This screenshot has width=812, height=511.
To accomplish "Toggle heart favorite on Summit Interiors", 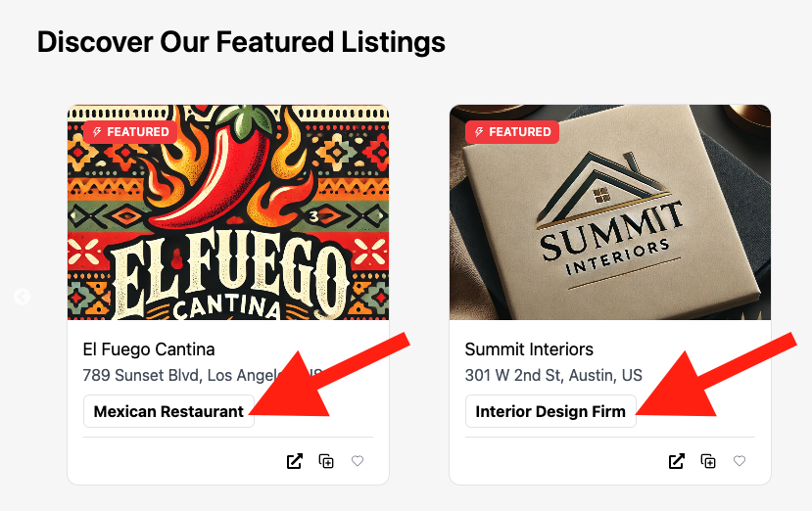I will pyautogui.click(x=740, y=461).
